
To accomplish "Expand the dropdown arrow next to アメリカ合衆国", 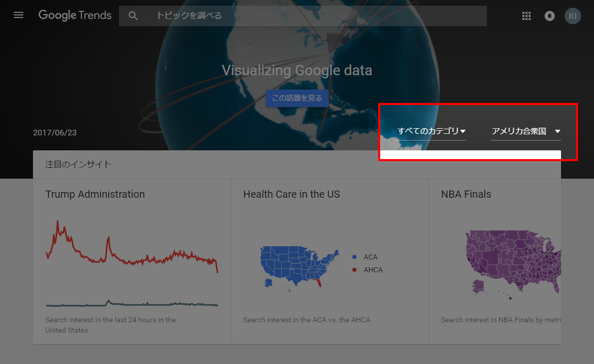I will click(x=558, y=131).
